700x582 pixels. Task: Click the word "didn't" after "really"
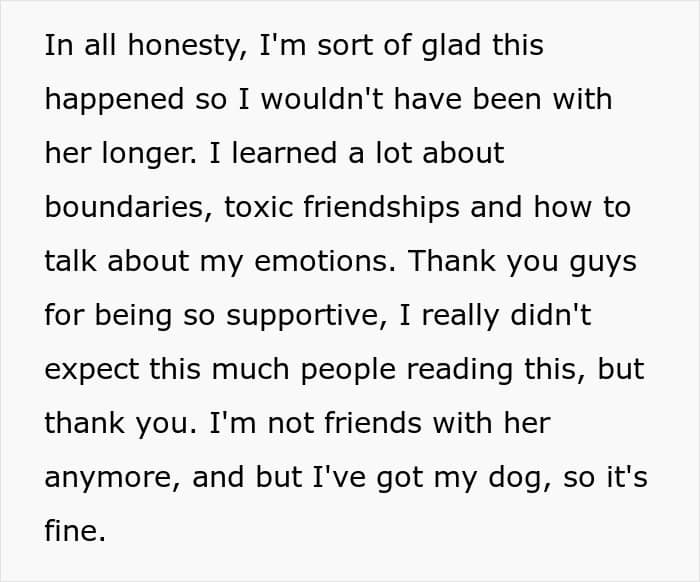550,316
